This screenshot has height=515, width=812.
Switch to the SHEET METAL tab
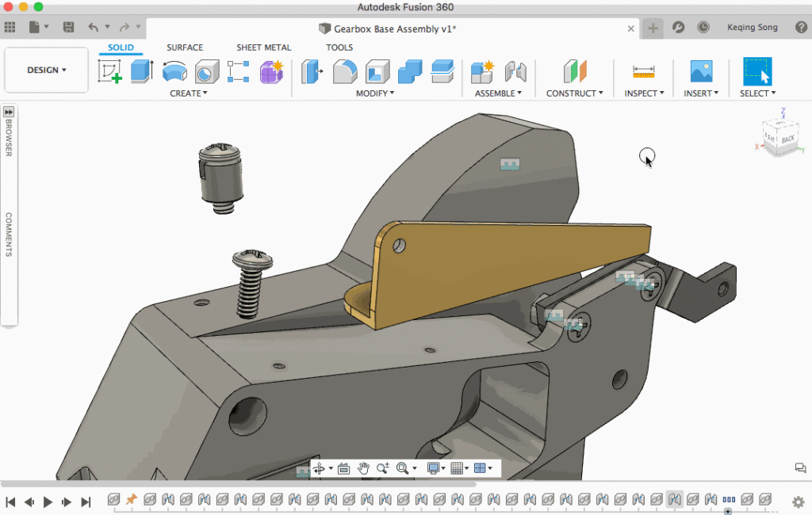(263, 48)
